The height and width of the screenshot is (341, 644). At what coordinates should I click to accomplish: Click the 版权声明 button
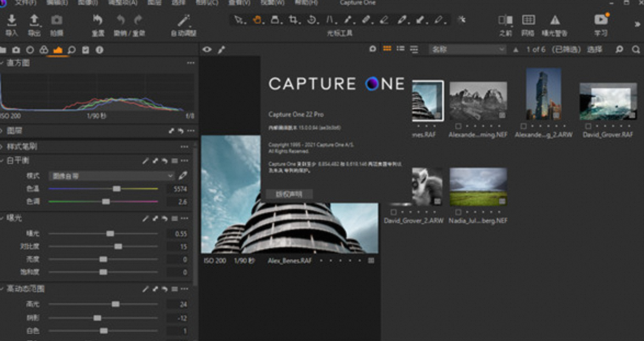click(x=289, y=194)
